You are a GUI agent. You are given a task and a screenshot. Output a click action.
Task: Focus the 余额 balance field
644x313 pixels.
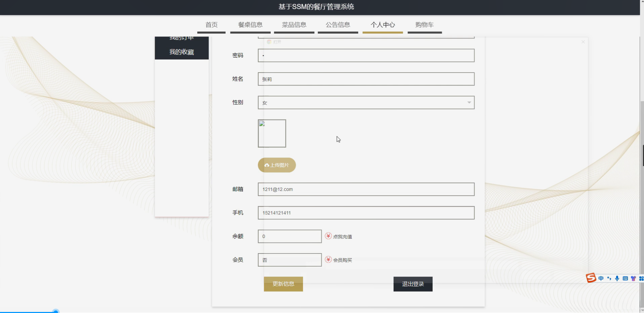290,236
